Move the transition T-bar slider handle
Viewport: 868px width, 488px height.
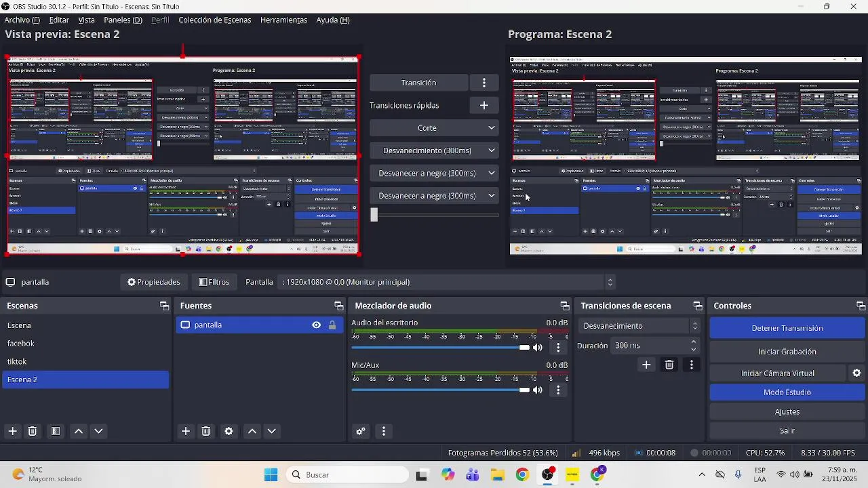pos(374,215)
